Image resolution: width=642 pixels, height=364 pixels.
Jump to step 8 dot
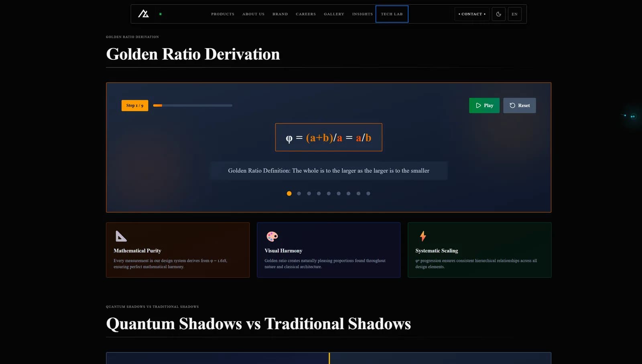click(358, 194)
